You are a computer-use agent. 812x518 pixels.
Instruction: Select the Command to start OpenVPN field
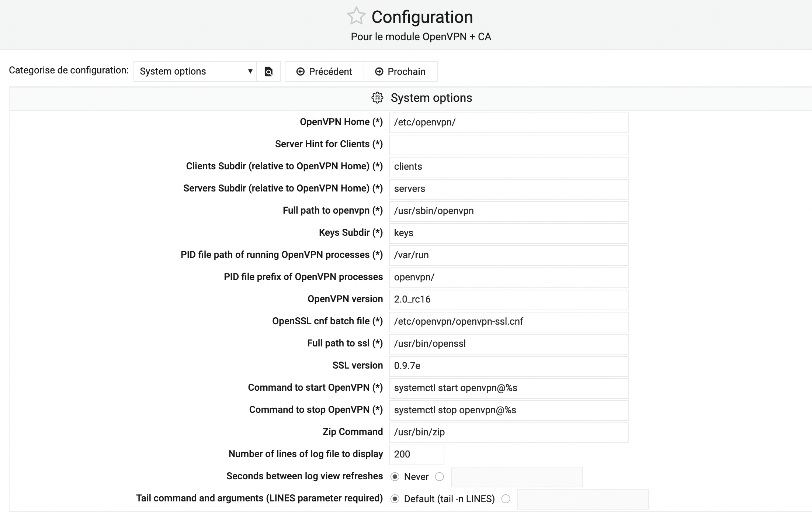(x=509, y=388)
